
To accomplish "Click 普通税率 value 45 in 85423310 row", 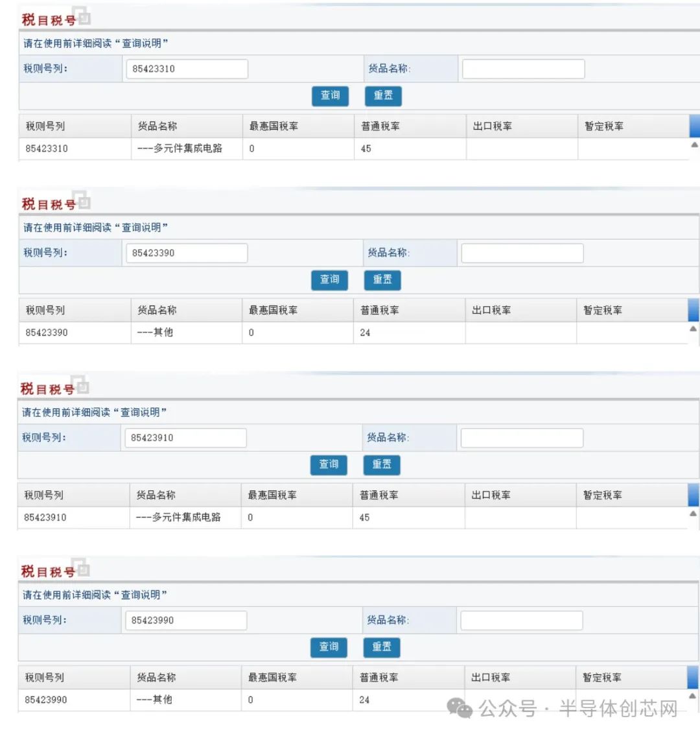I will pyautogui.click(x=366, y=148).
